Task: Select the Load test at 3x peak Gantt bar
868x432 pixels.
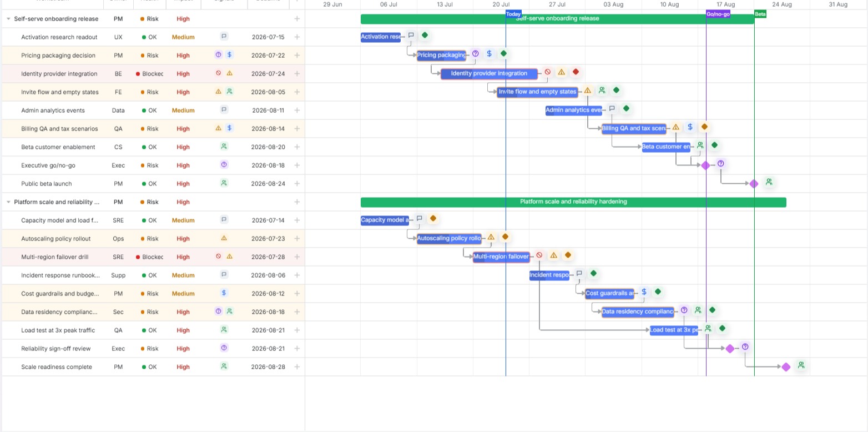Action: [674, 330]
